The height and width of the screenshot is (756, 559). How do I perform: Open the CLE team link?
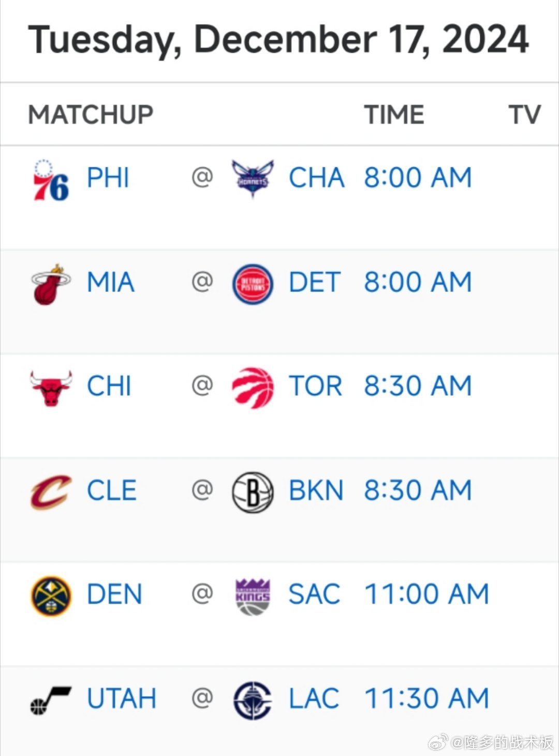click(112, 490)
